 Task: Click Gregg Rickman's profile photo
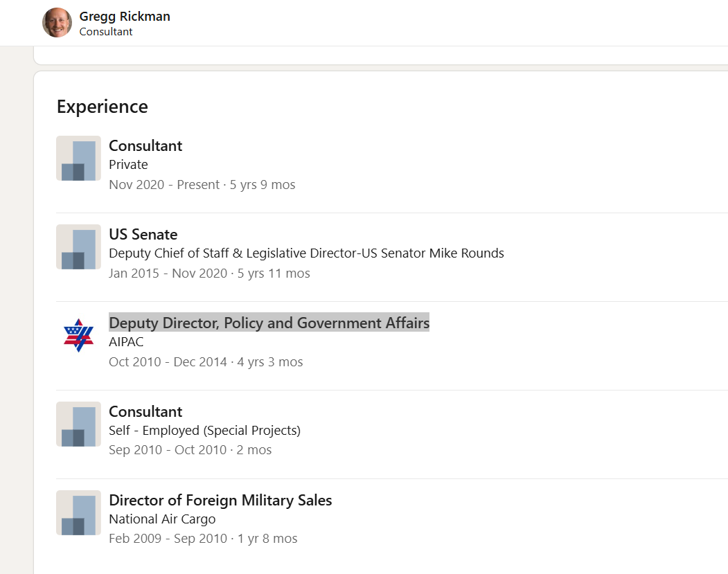57,22
